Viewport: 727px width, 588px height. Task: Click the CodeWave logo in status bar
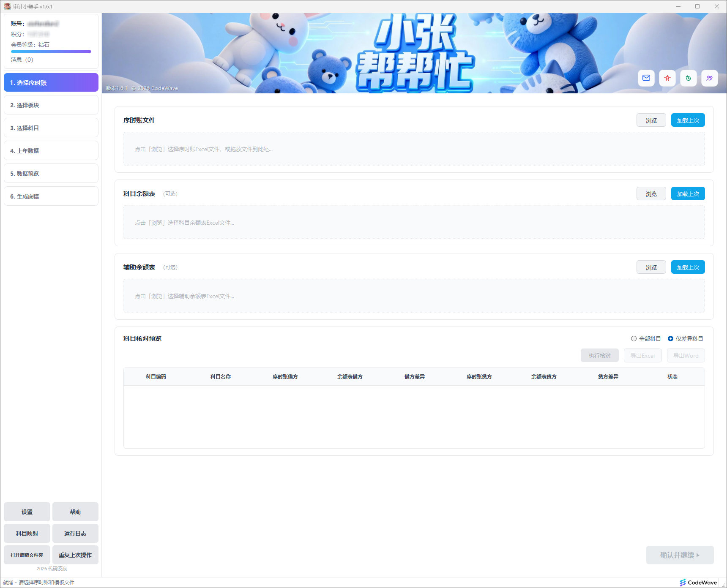698,583
